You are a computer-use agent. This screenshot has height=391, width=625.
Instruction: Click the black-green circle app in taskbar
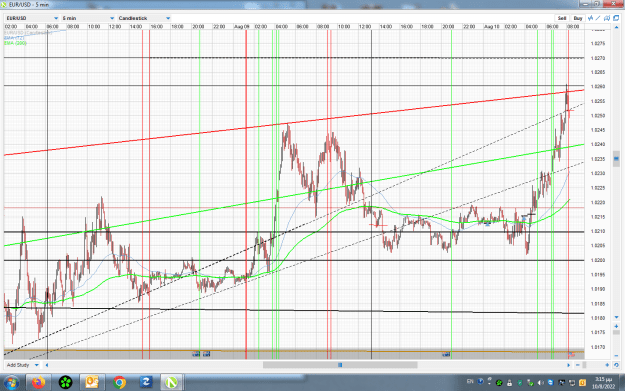65,383
